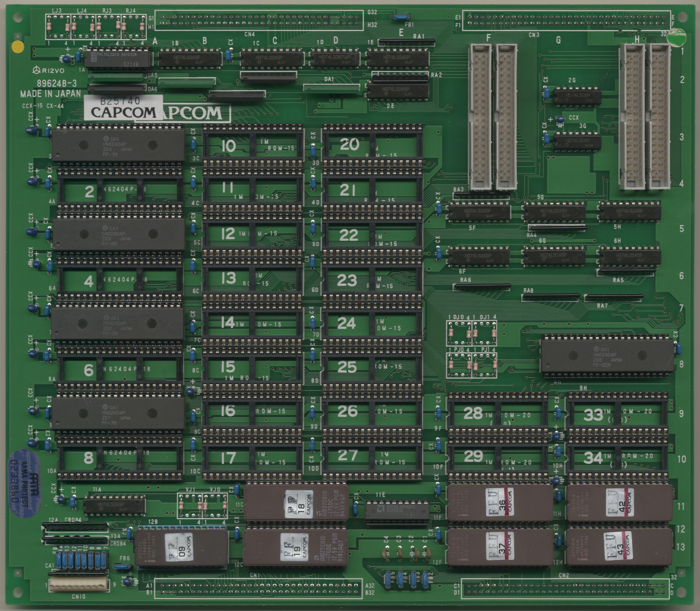This screenshot has width=700, height=611.
Task: Click the empty ROM socket numbered 27
Action: coord(373,459)
